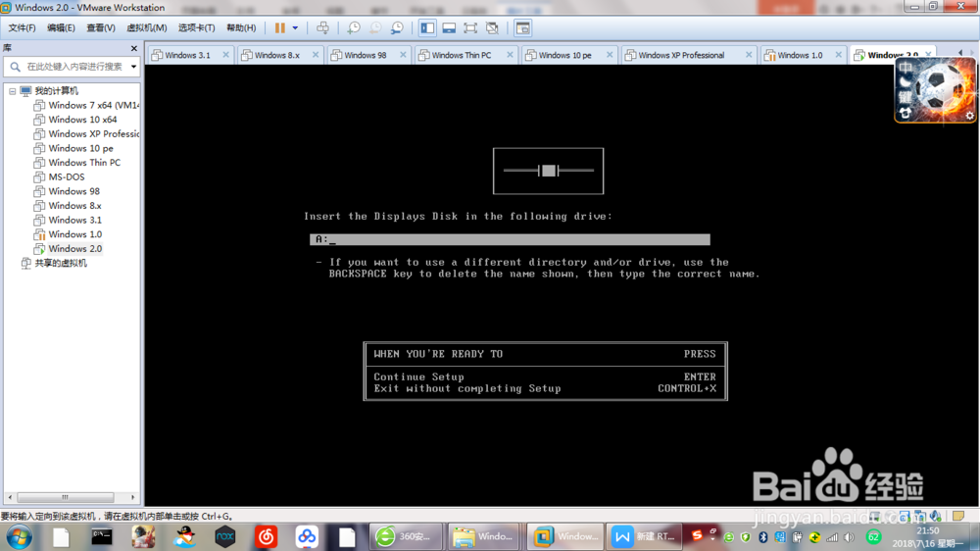Open Baidu Netdisk taskbar icon
This screenshot has width=980, height=551.
point(307,536)
